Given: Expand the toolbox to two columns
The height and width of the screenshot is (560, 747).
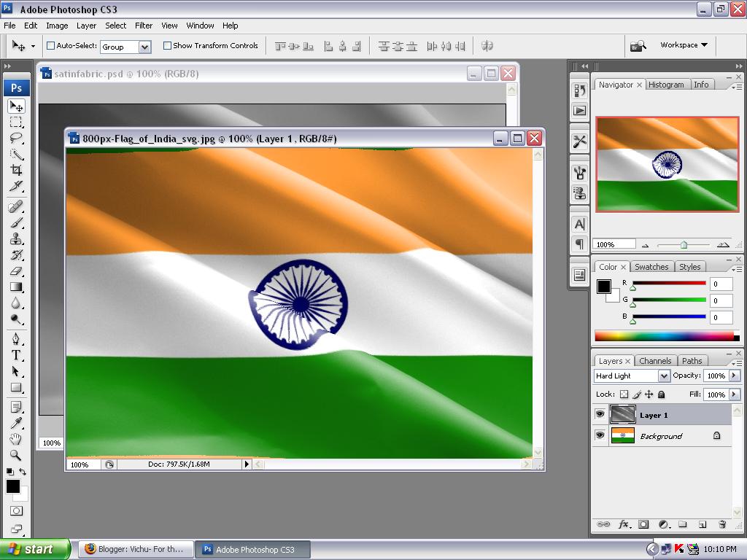Looking at the screenshot, I should point(7,66).
